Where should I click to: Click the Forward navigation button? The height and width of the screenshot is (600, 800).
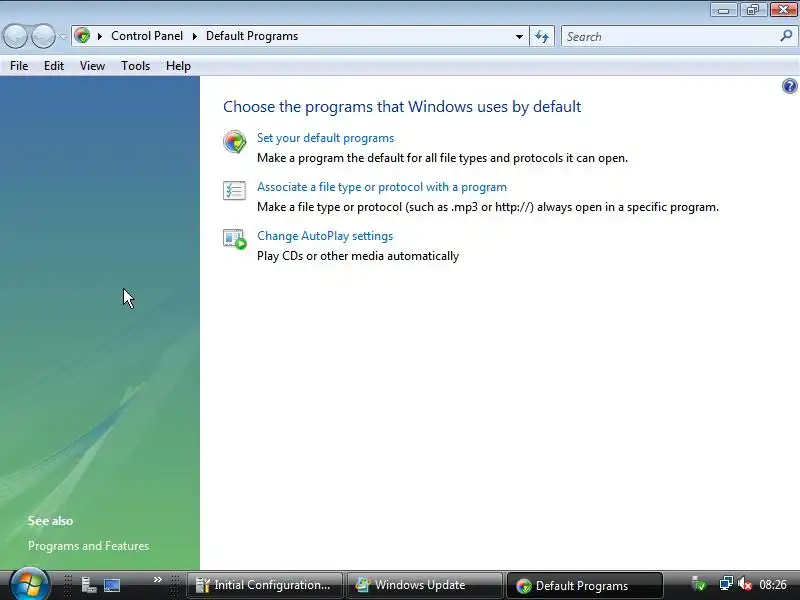coord(43,36)
